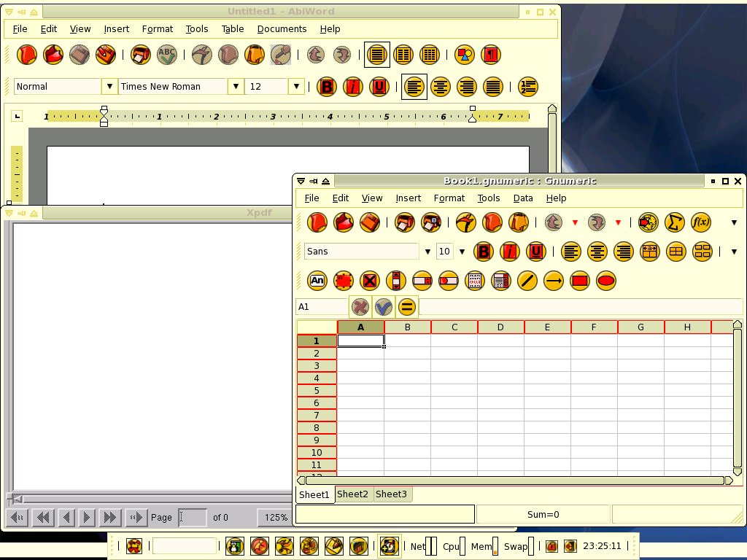Click the Sum sigma icon in Gnumeric
This screenshot has width=747, height=560.
click(675, 222)
